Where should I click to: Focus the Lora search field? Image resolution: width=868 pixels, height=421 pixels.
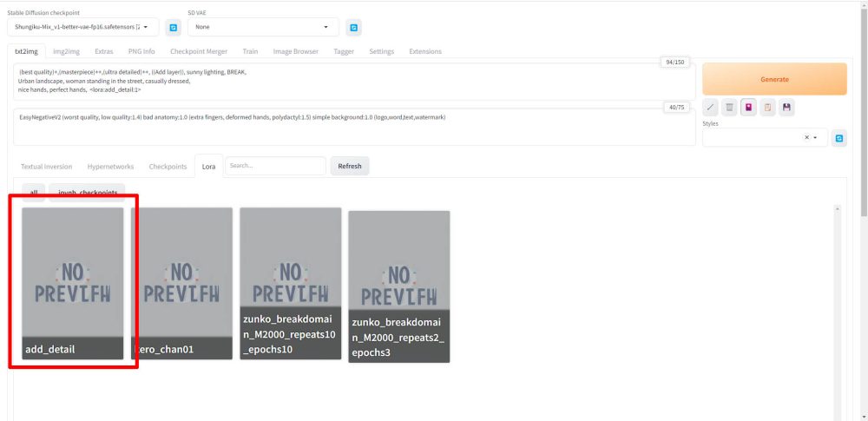(x=275, y=166)
